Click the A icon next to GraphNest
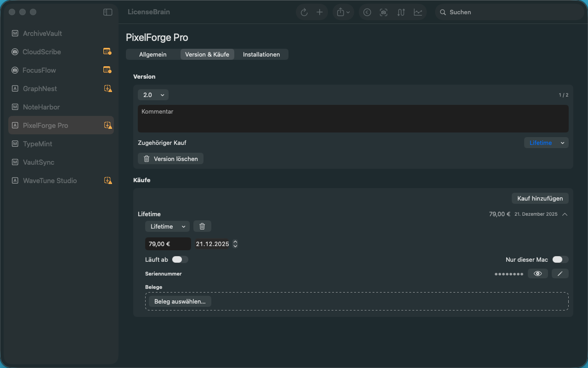Image resolution: width=588 pixels, height=368 pixels. pyautogui.click(x=15, y=89)
